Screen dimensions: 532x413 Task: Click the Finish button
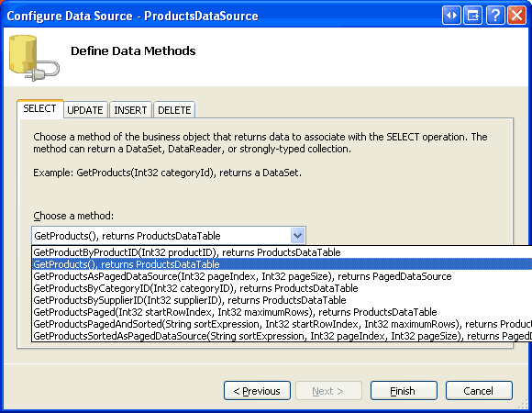click(404, 391)
